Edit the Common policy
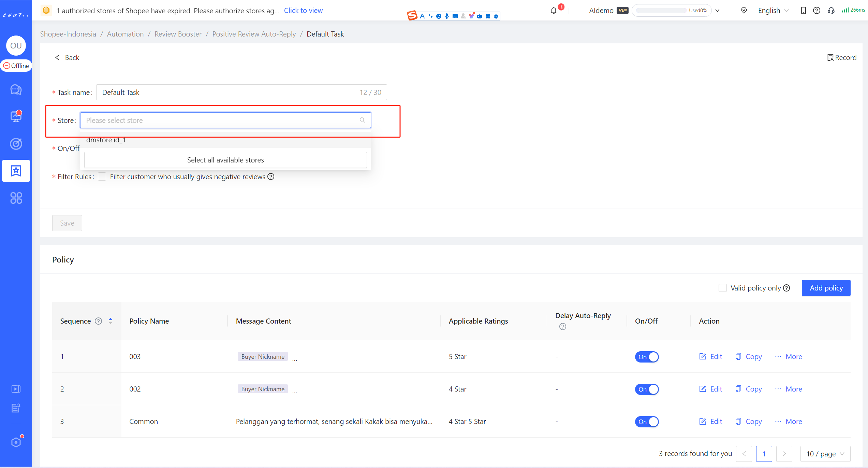This screenshot has width=868, height=468. (711, 421)
